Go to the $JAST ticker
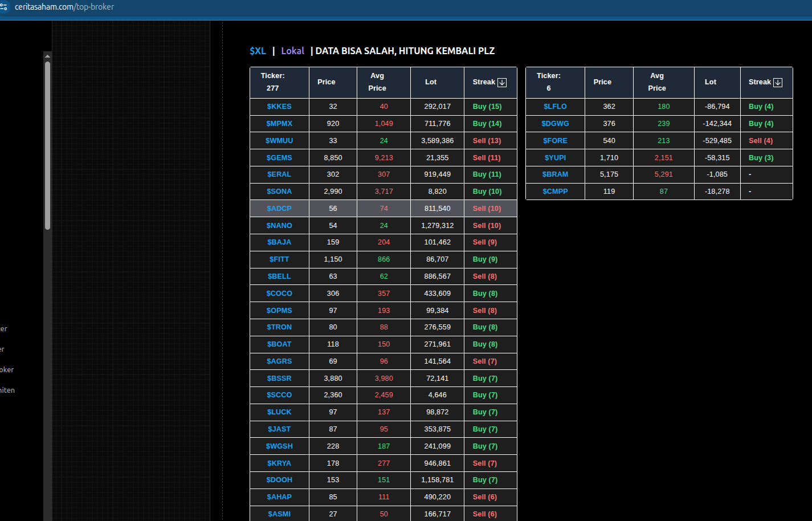Viewport: 812px width, 521px height. click(x=279, y=429)
